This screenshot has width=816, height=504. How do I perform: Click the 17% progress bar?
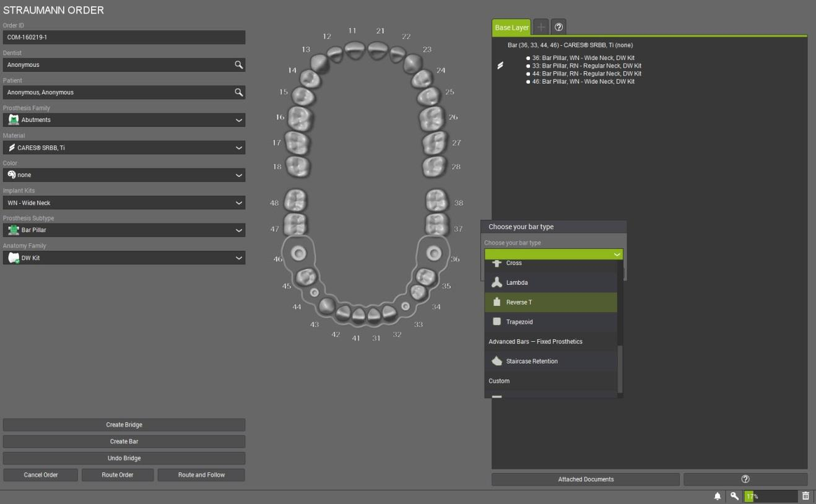tap(771, 496)
